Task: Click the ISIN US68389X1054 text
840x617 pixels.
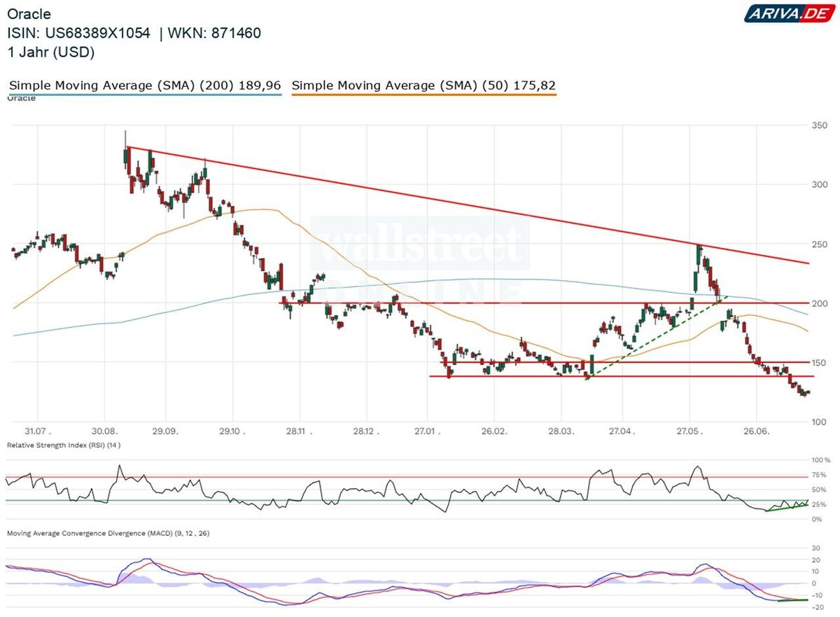Action: point(78,33)
